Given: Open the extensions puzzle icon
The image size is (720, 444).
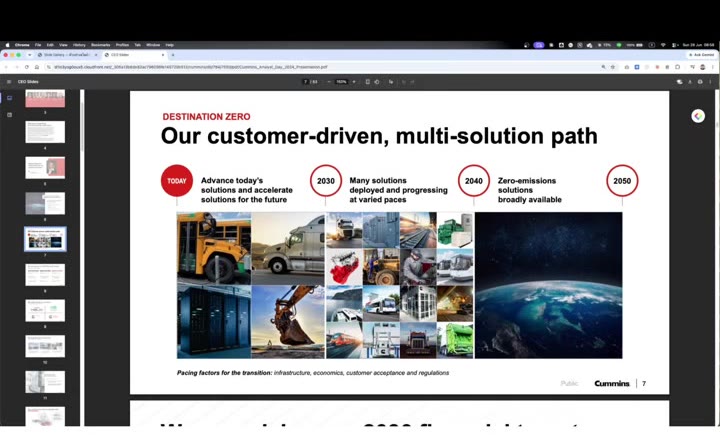Looking at the screenshot, I should (x=677, y=67).
